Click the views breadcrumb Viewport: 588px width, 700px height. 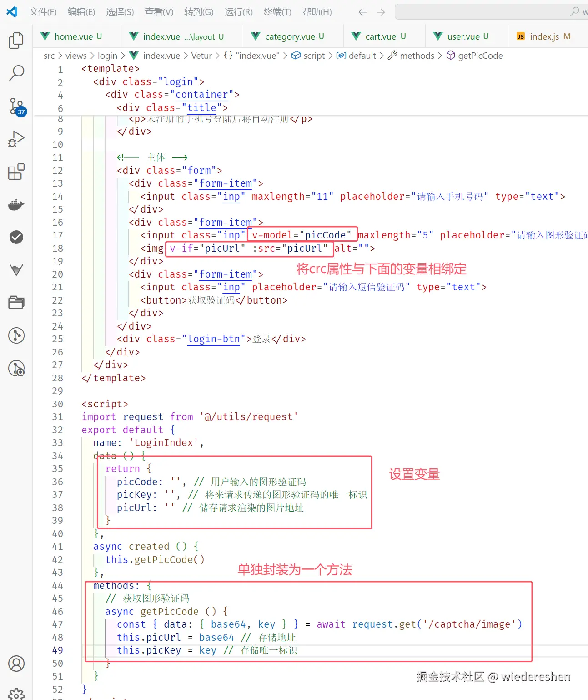pos(76,56)
